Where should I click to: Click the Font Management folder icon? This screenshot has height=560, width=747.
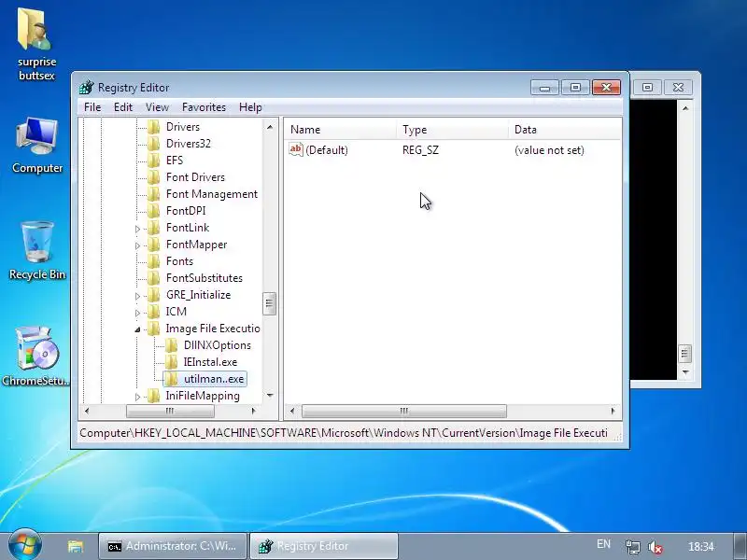(x=154, y=194)
